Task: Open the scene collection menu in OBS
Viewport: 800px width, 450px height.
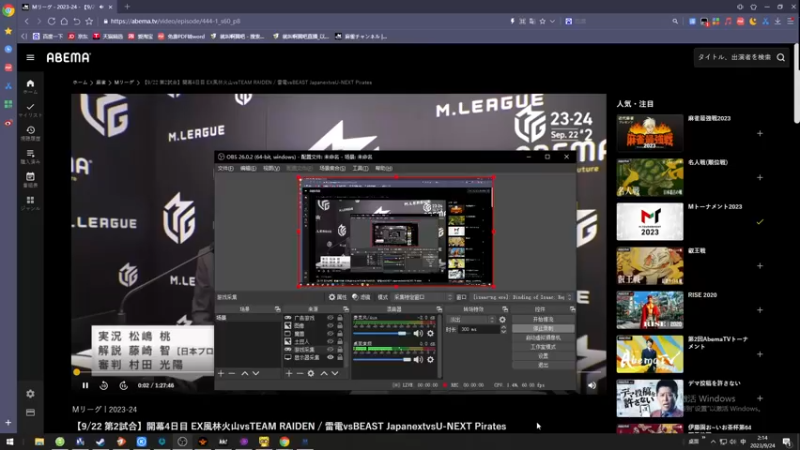Action: [332, 168]
